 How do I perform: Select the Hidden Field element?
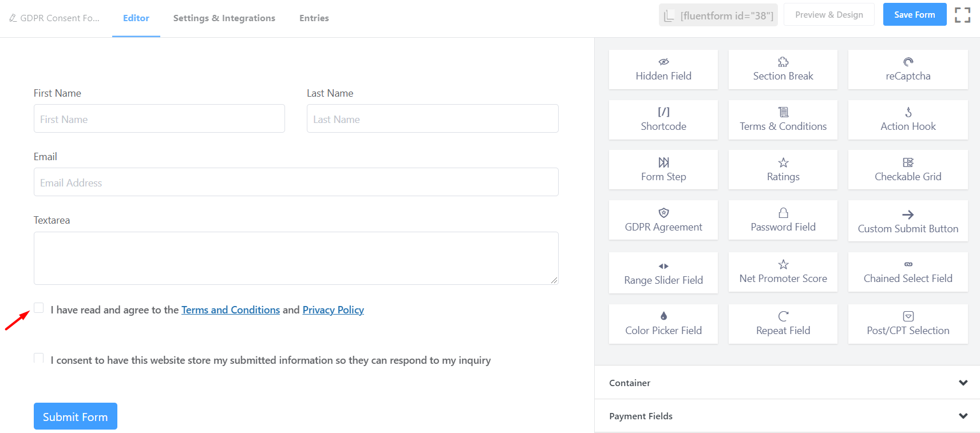(x=663, y=69)
